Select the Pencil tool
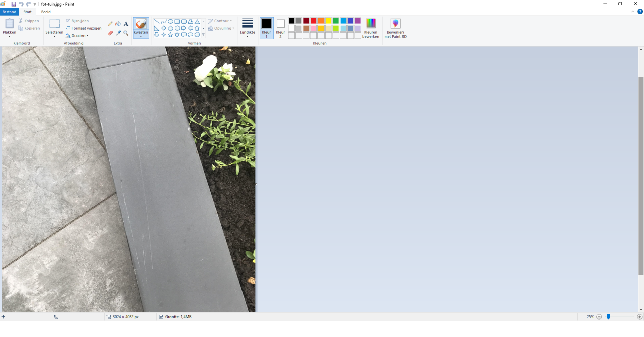 point(110,24)
